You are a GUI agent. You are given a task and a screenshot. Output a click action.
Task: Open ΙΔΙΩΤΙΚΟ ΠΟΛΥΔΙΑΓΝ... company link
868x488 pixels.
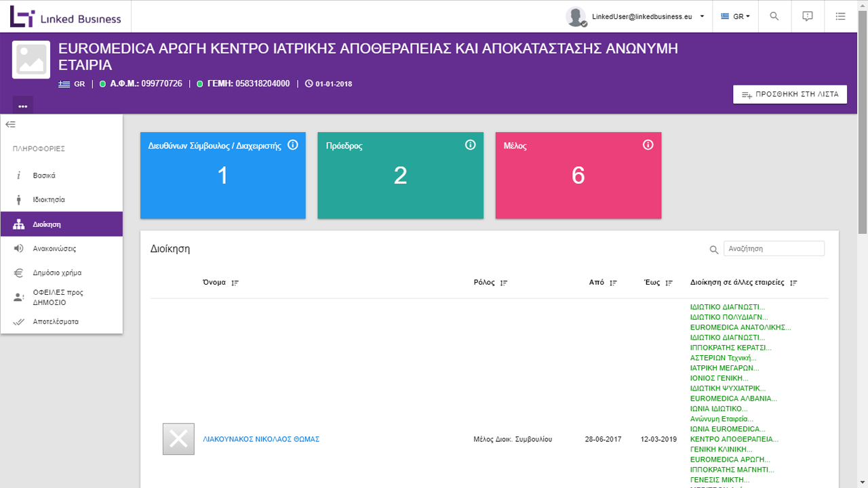(729, 317)
